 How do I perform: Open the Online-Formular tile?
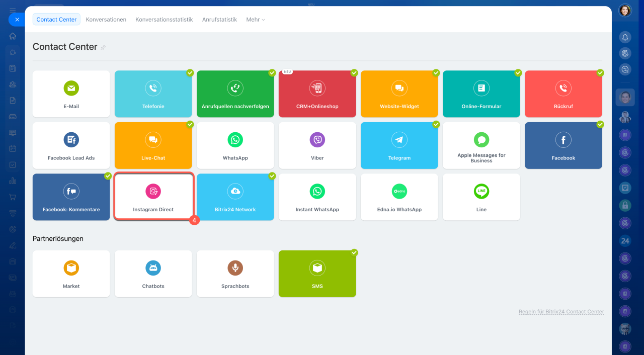coord(481,94)
